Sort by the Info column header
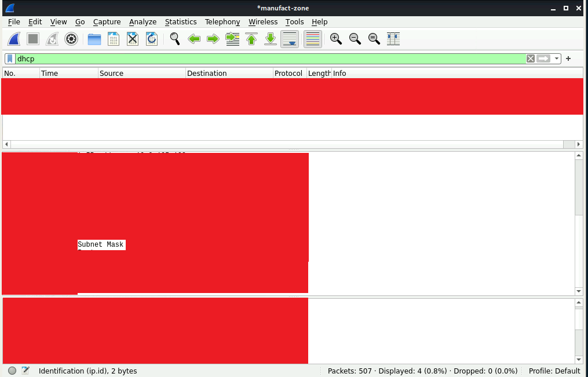Viewport: 588px width, 377px height. 457,73
